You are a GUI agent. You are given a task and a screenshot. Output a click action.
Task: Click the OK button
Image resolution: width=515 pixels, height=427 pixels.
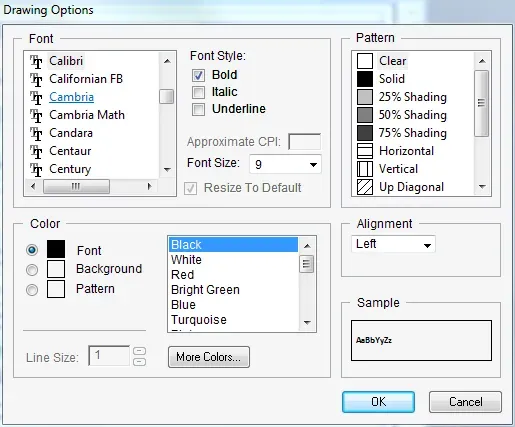379,402
